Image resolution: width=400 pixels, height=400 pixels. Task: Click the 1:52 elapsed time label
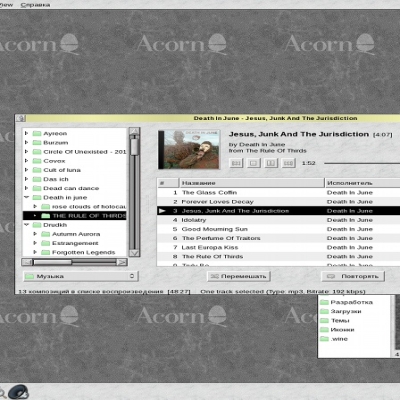point(308,163)
